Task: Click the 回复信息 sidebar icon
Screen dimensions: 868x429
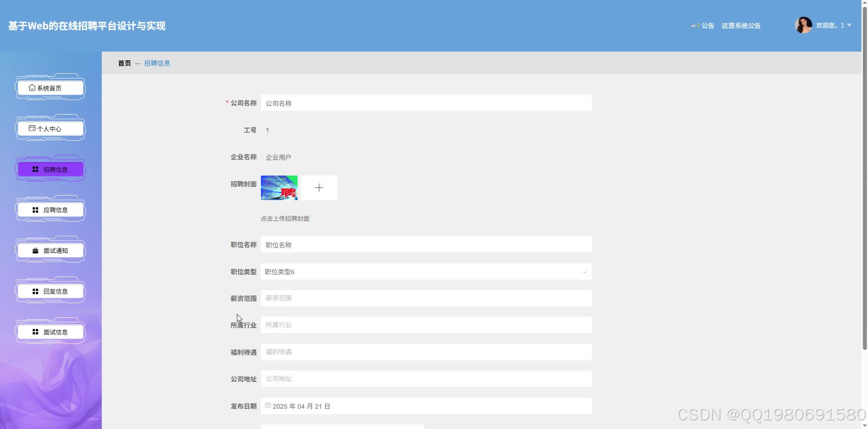Action: 35,291
